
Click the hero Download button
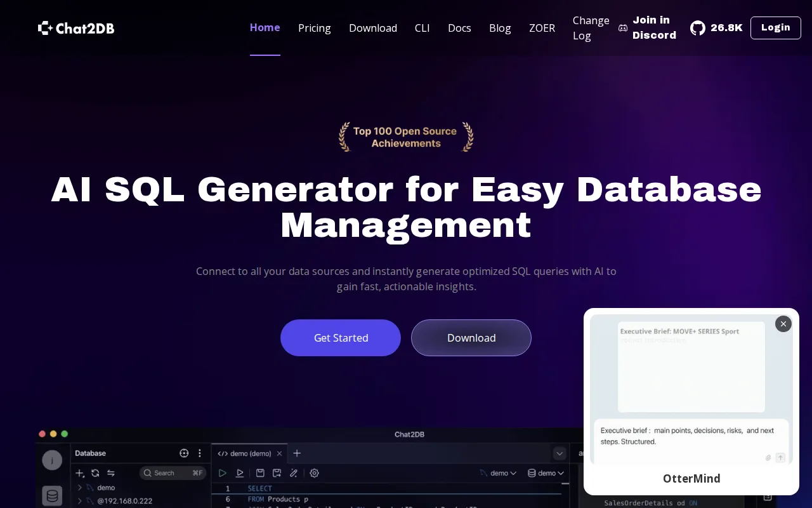click(471, 338)
